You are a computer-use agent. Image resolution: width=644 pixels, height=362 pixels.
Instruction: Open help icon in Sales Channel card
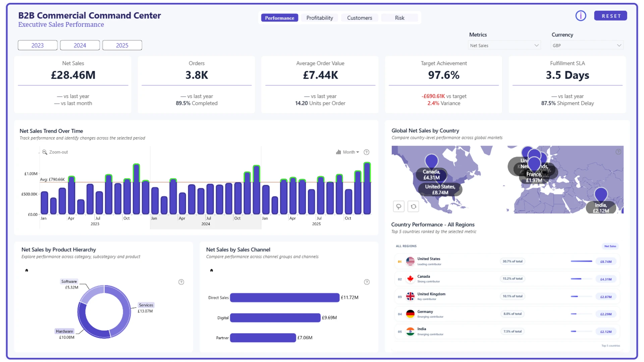(x=367, y=282)
